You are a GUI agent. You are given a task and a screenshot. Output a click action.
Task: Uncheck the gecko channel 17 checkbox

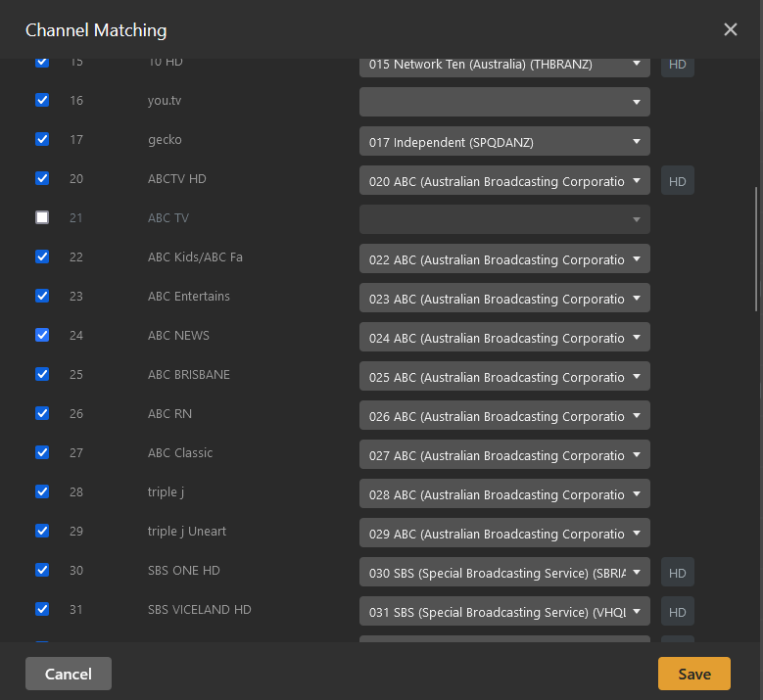42,139
